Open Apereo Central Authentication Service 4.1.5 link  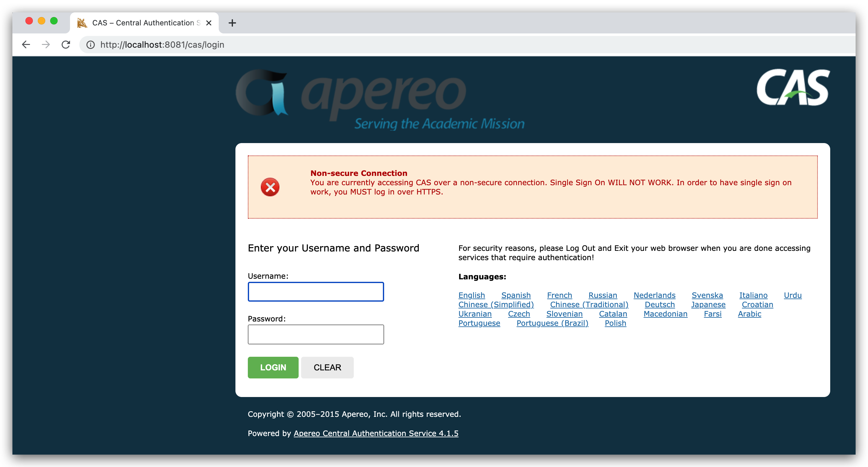pyautogui.click(x=376, y=433)
